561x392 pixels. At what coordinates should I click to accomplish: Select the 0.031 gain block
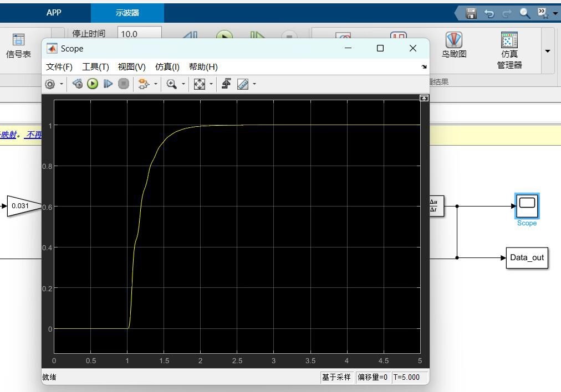pos(23,206)
